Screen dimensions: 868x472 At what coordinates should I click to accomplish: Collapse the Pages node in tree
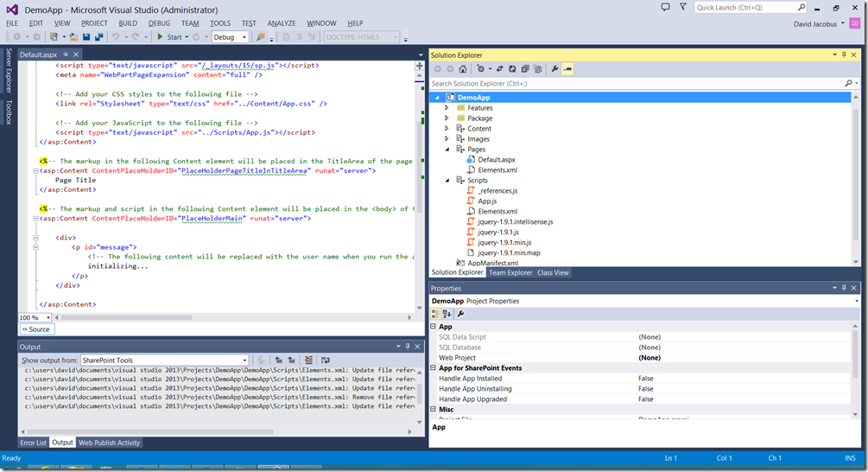[447, 149]
